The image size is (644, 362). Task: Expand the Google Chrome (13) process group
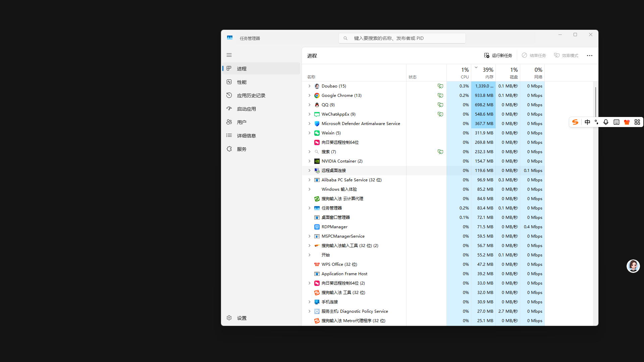(x=309, y=96)
